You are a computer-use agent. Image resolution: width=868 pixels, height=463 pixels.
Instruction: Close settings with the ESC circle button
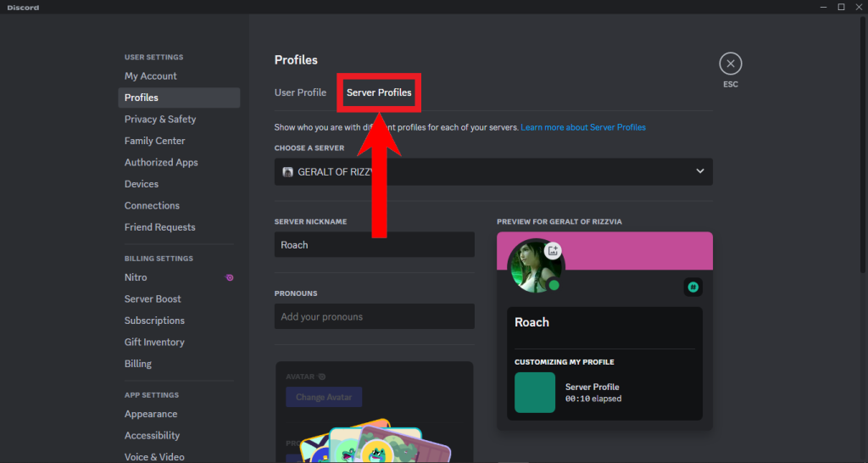click(x=730, y=64)
